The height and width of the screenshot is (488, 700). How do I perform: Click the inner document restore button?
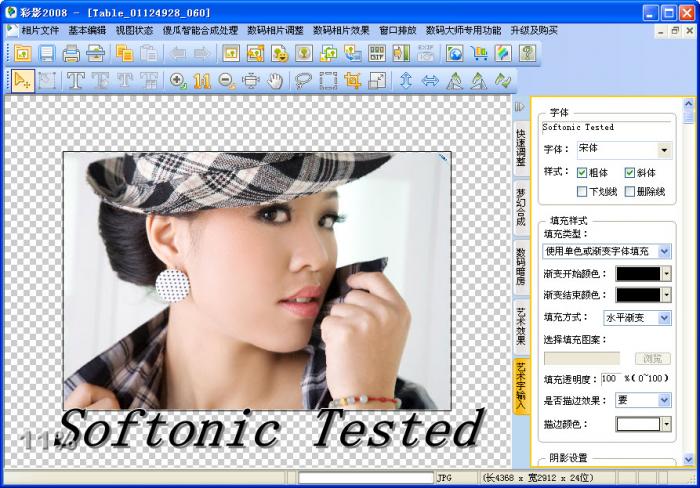(675, 31)
